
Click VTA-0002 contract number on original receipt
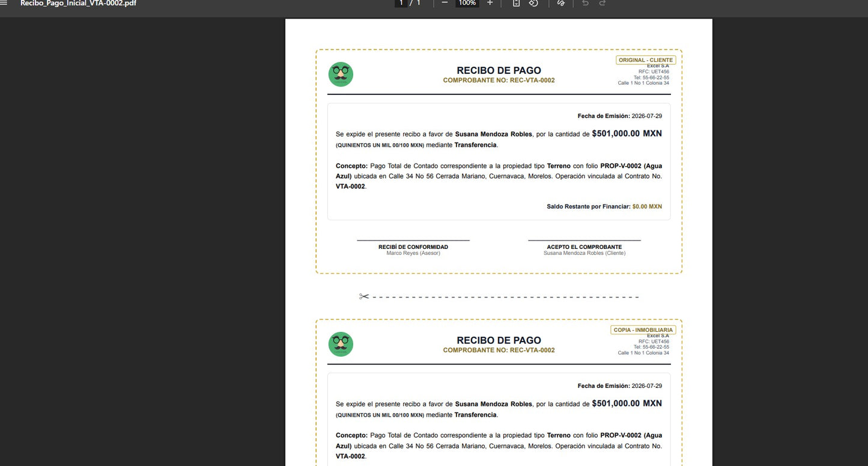point(350,186)
